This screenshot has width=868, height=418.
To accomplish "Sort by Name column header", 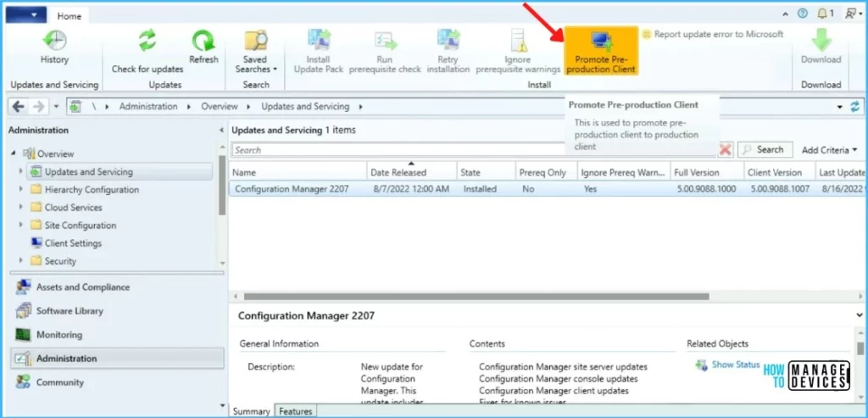I will (298, 172).
